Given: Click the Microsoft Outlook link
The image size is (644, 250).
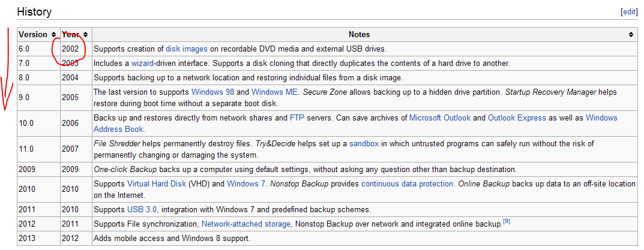Looking at the screenshot, I should [x=440, y=118].
